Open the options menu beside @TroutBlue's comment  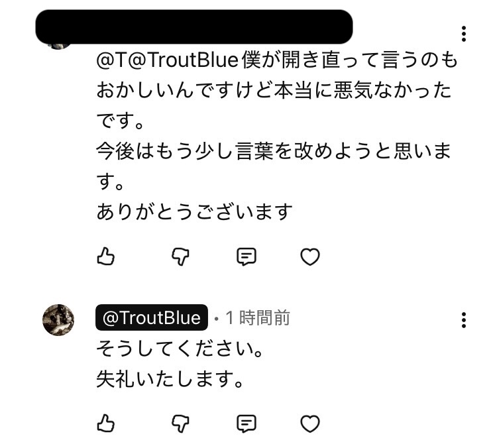tap(464, 320)
